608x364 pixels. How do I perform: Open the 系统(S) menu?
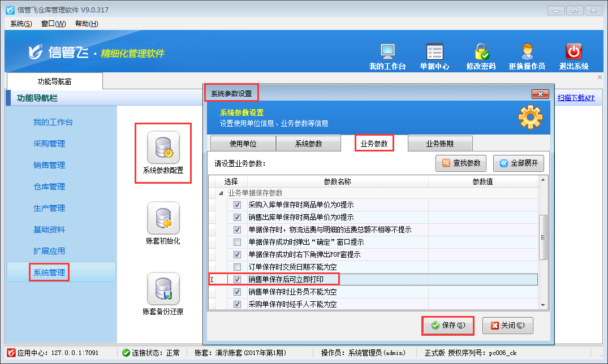pyautogui.click(x=21, y=23)
